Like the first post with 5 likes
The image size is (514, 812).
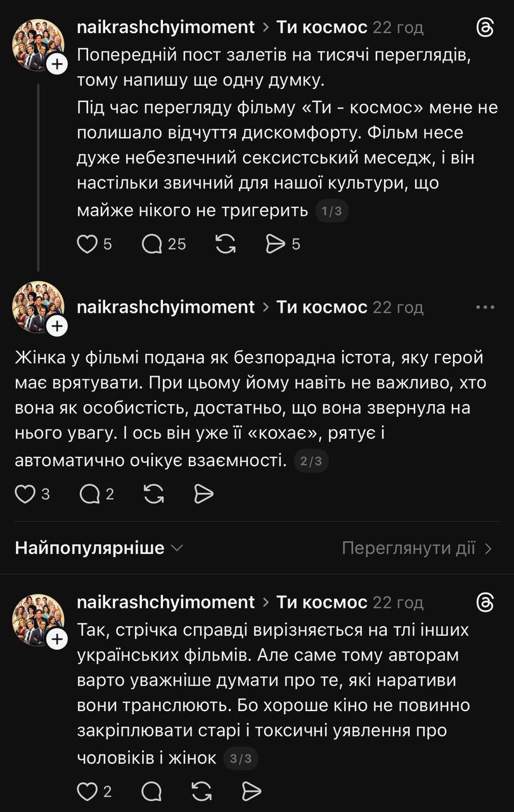pos(87,244)
